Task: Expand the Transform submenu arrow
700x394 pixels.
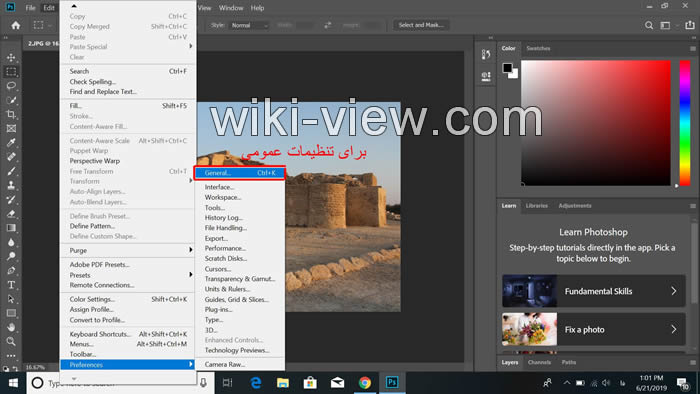Action: click(191, 181)
